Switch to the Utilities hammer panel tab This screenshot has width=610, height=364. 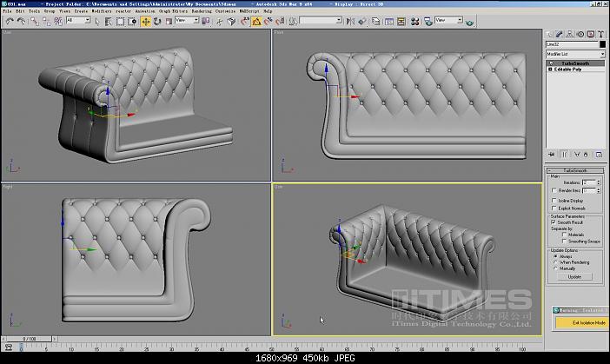(x=601, y=34)
